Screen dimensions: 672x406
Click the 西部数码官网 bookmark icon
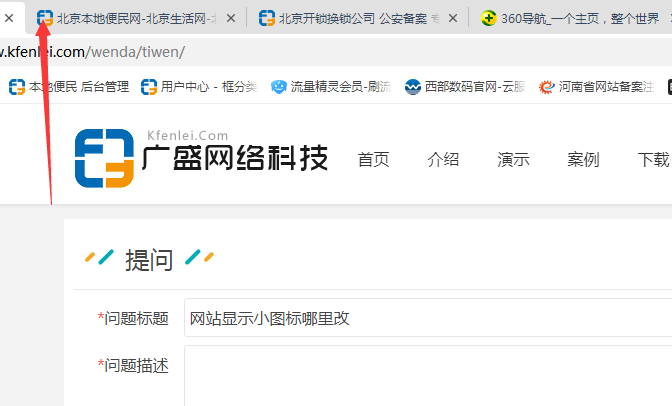[x=413, y=87]
